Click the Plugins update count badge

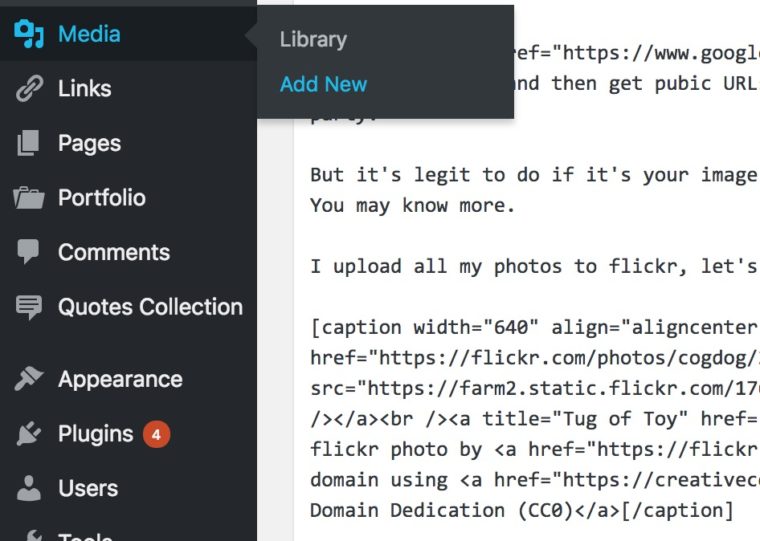[156, 434]
